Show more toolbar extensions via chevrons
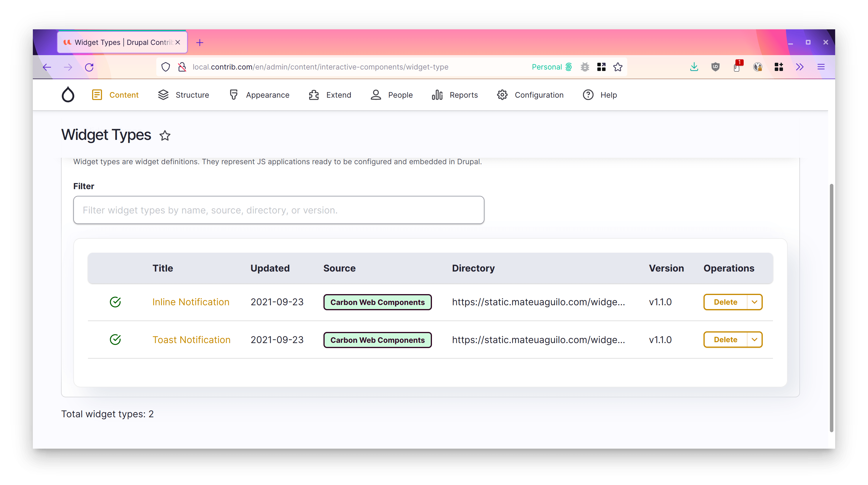Image resolution: width=868 pixels, height=485 pixels. pyautogui.click(x=800, y=67)
